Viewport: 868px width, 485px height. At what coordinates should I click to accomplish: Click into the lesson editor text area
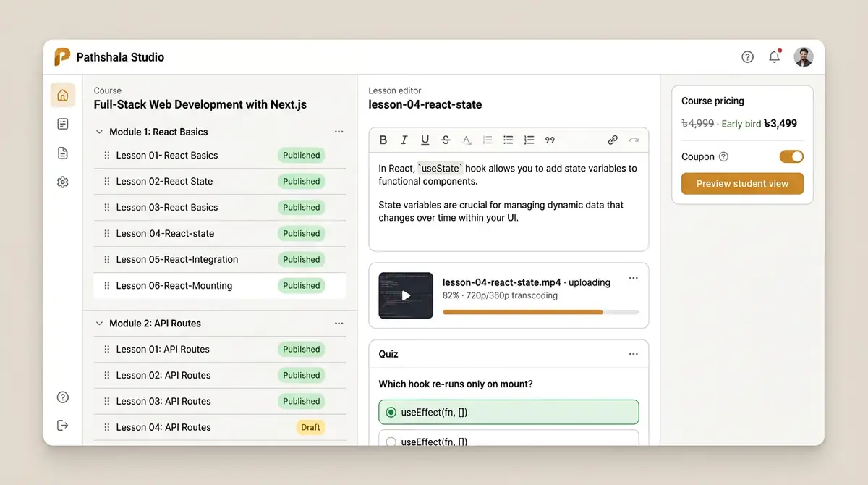click(509, 201)
